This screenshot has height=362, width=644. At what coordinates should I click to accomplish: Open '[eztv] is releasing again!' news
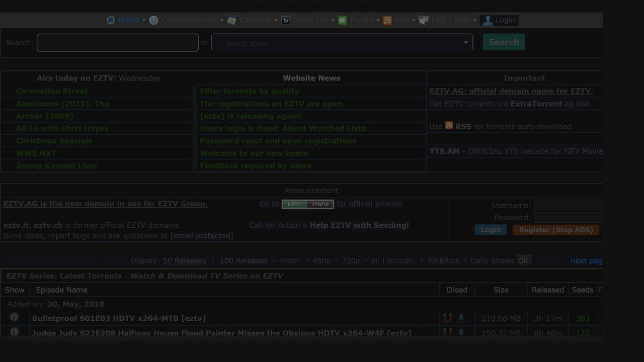point(251,116)
